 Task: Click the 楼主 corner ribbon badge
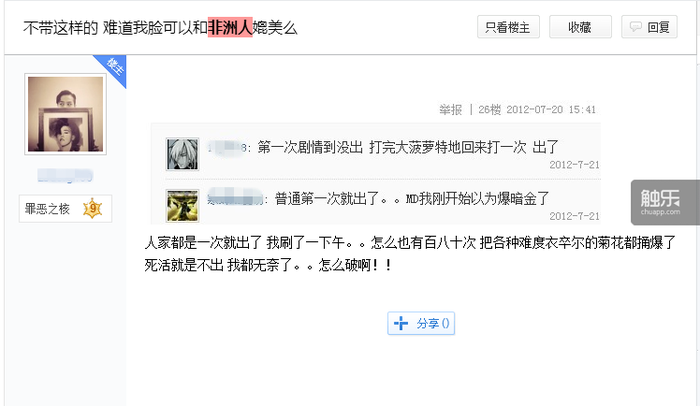coord(113,68)
